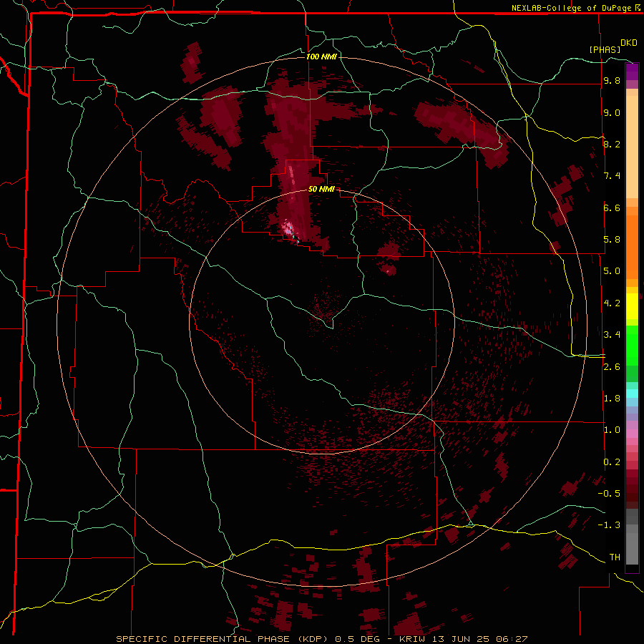The width and height of the screenshot is (644, 644).
Task: Select the 5.8 scale label
Action: (612, 240)
